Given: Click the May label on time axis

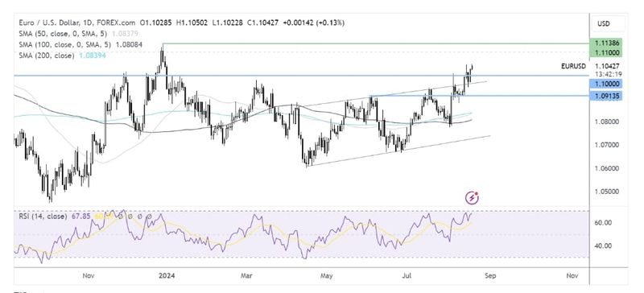Looking at the screenshot, I should [327, 276].
